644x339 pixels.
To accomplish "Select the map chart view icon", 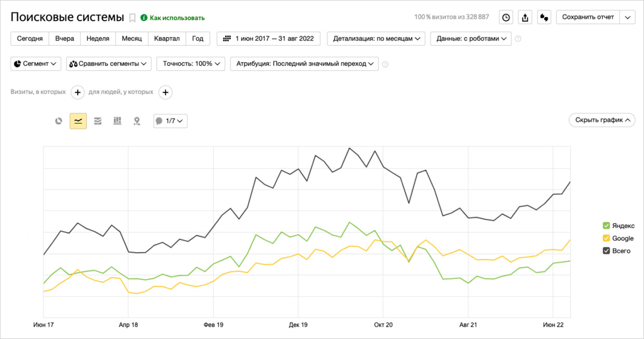I will coord(137,121).
